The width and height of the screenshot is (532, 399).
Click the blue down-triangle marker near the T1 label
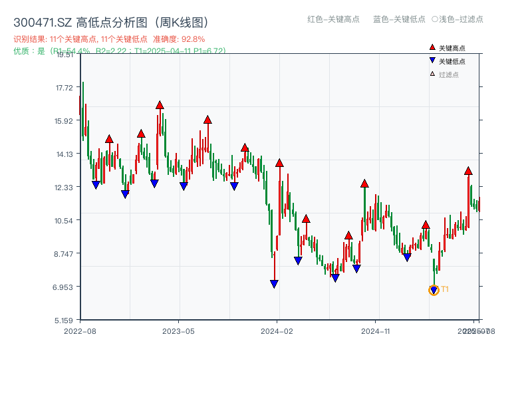434,290
